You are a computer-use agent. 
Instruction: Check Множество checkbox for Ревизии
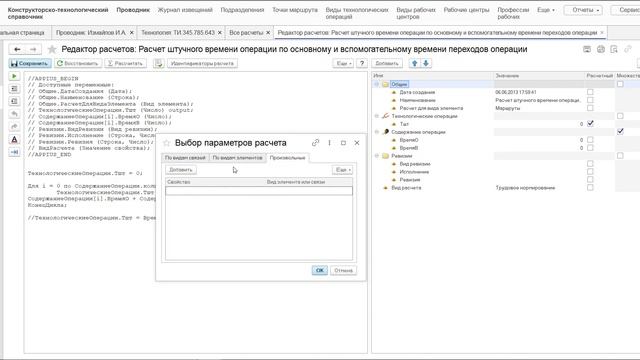620,156
